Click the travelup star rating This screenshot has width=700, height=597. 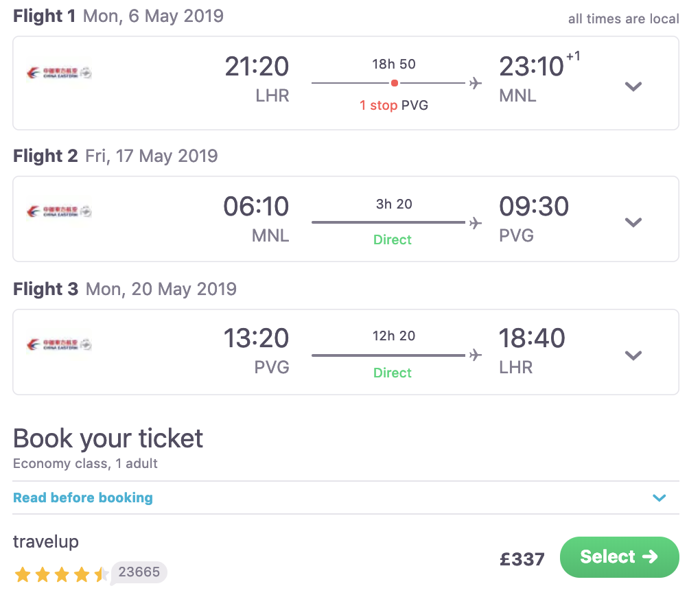coord(60,574)
